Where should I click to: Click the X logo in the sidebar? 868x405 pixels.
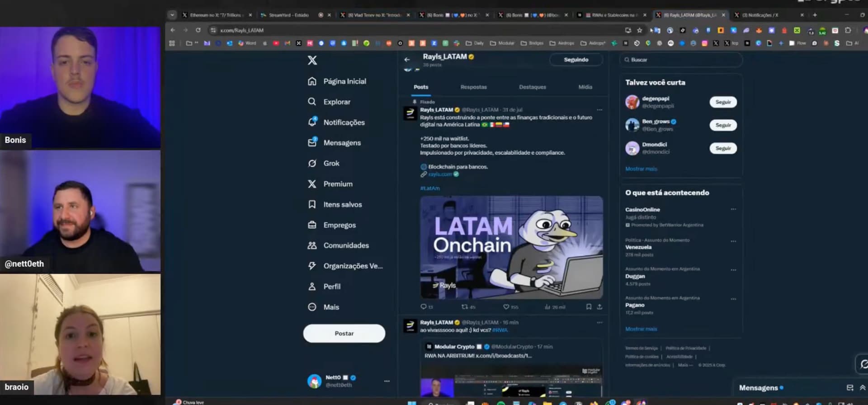[x=312, y=60]
